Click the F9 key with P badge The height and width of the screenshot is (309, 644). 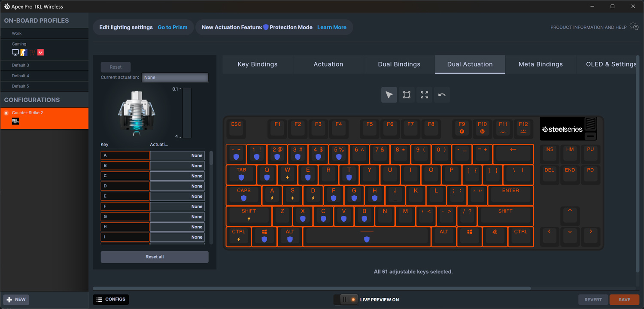point(462,128)
